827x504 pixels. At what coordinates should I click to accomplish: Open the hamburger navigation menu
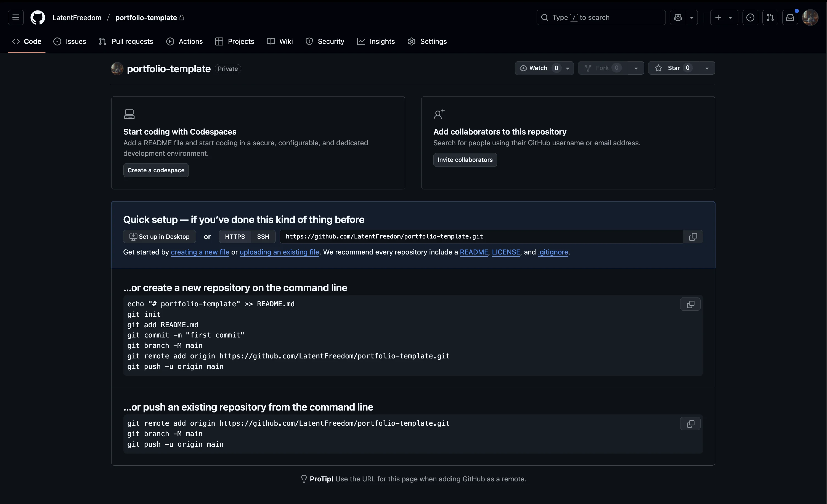15,17
